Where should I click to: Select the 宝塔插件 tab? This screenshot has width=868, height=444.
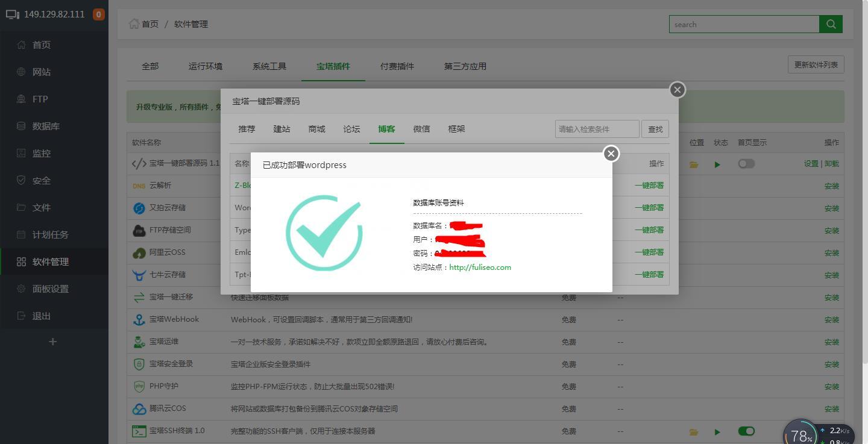pyautogui.click(x=333, y=66)
